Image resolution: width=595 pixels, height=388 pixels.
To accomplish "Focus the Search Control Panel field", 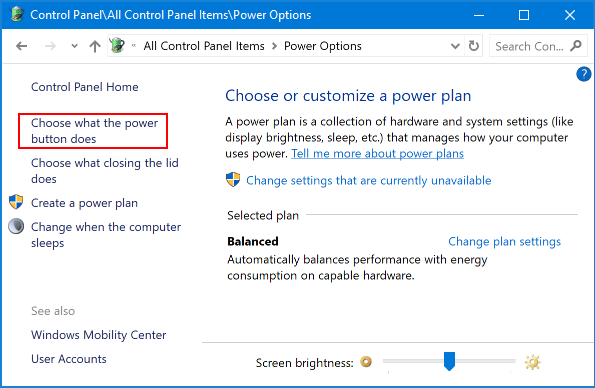I will 529,46.
